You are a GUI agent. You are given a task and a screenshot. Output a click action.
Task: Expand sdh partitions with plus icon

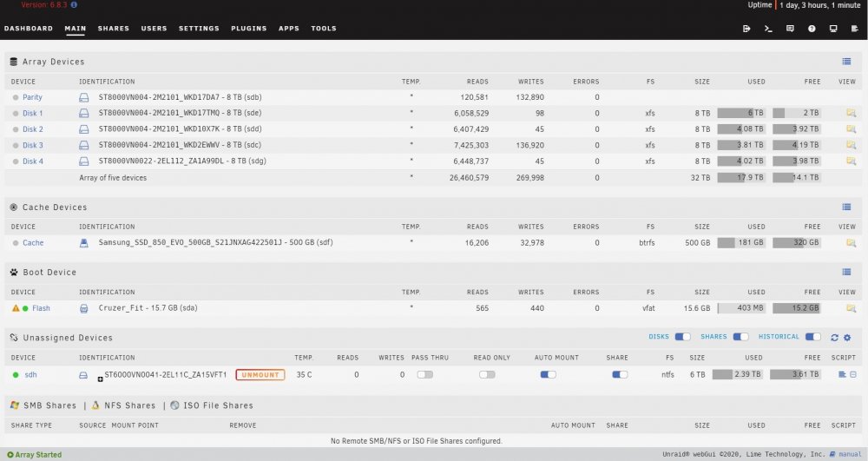coord(100,379)
